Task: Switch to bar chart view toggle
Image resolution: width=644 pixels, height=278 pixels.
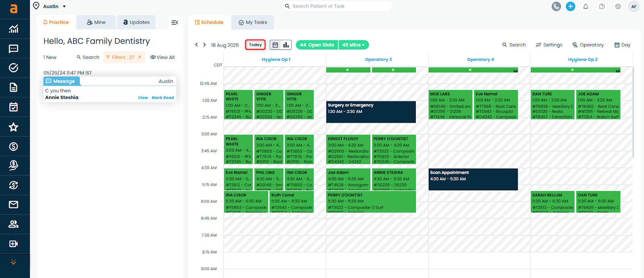Action: tap(286, 45)
